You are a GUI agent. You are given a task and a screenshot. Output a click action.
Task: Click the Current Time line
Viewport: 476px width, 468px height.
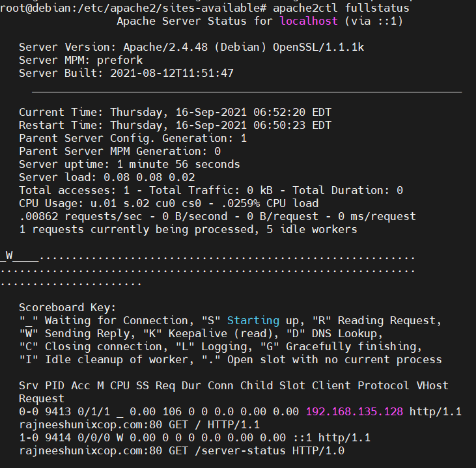click(x=175, y=113)
